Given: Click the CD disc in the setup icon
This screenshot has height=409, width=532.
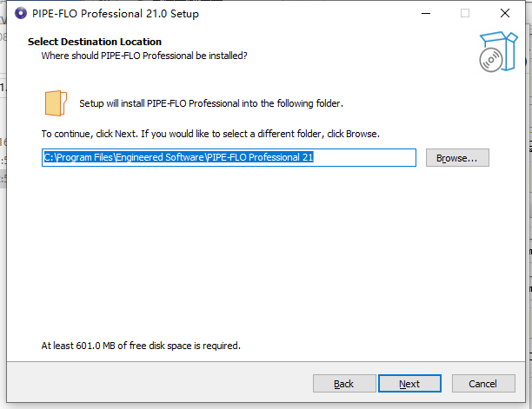Looking at the screenshot, I should click(490, 60).
